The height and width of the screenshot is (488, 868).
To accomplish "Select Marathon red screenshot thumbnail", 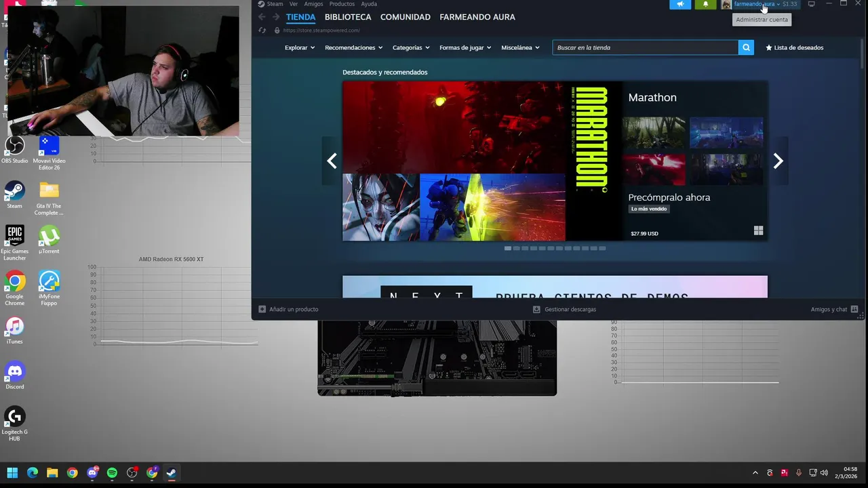I will tap(654, 169).
